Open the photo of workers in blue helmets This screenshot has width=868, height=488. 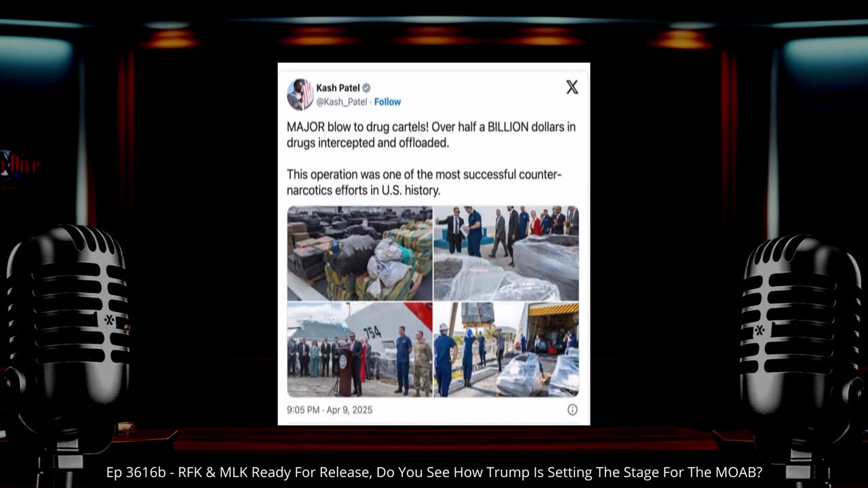pos(506,349)
